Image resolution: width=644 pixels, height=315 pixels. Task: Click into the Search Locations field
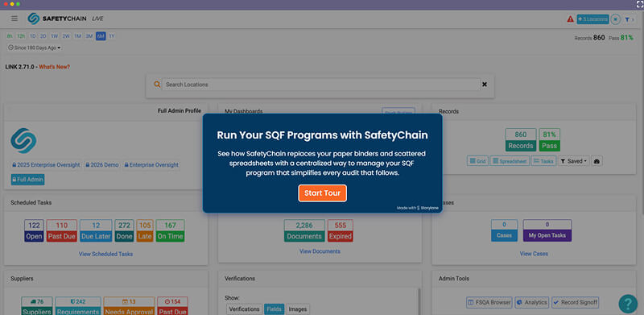321,85
